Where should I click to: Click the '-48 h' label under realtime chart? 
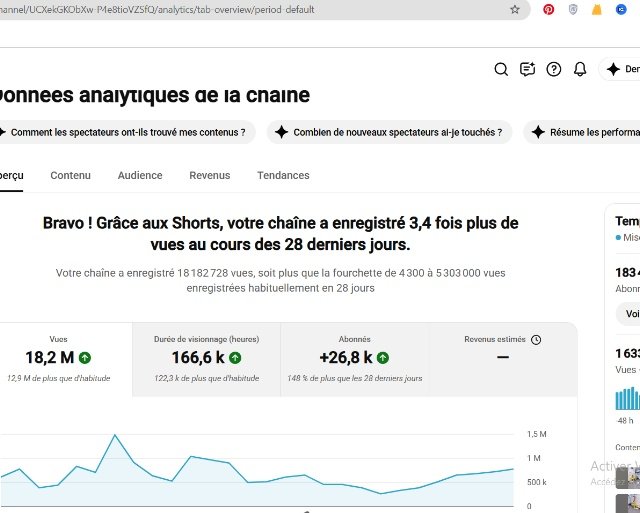coord(624,421)
